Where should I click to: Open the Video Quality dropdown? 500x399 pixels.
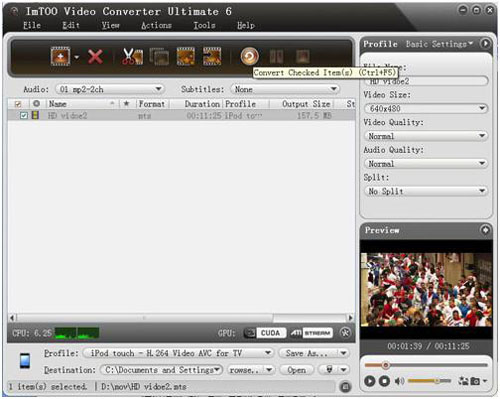[x=426, y=136]
